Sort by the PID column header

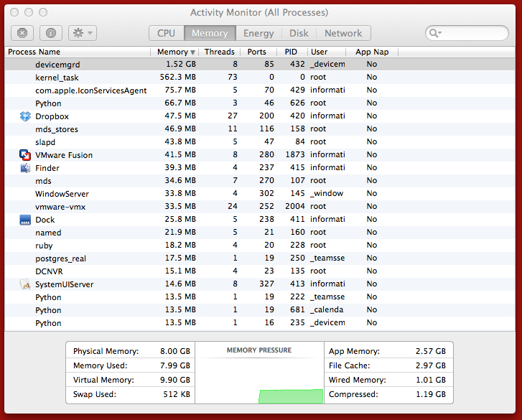point(292,52)
